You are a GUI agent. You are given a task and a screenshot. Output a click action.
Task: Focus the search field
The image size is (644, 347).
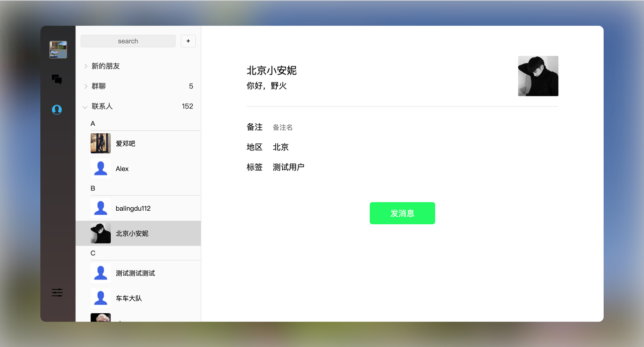128,41
